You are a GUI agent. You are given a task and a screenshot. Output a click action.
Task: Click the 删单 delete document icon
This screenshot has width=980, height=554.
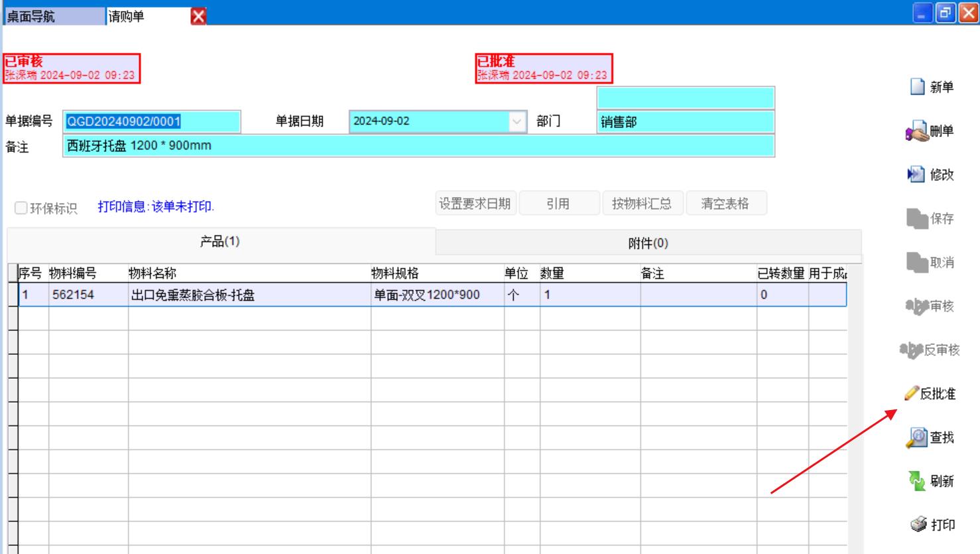[917, 131]
